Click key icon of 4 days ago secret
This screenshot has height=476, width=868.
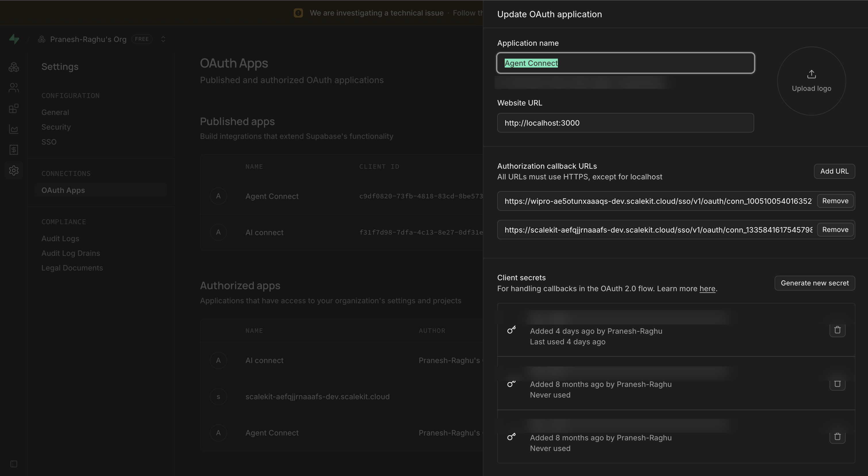[512, 330]
